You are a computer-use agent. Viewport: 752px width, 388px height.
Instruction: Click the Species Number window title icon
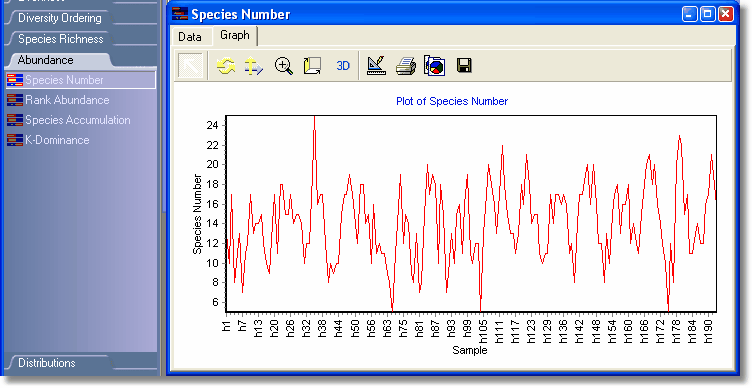tap(180, 14)
